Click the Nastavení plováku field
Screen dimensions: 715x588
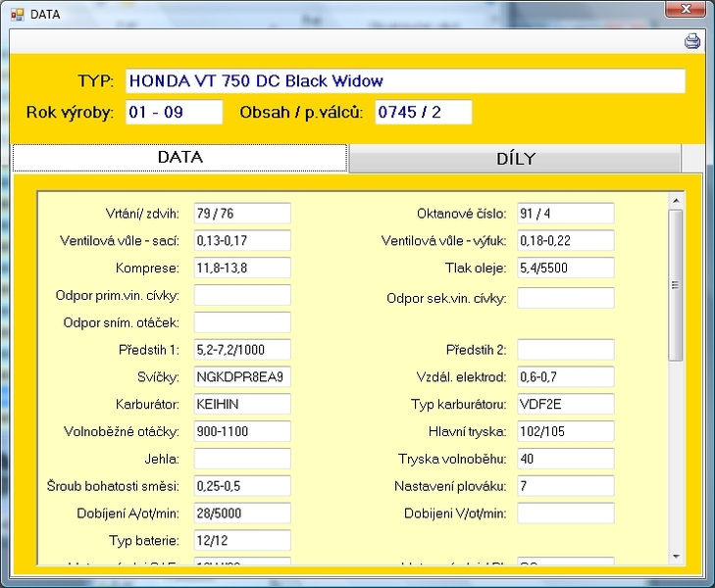[566, 486]
